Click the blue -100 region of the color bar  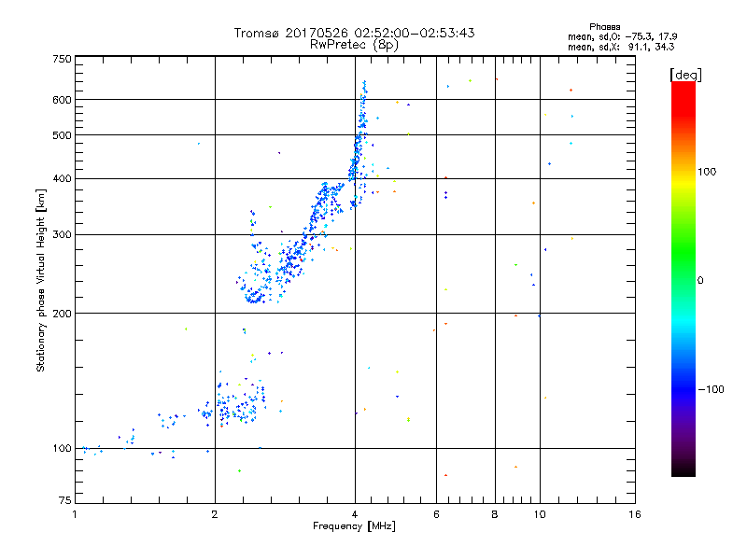coord(684,388)
